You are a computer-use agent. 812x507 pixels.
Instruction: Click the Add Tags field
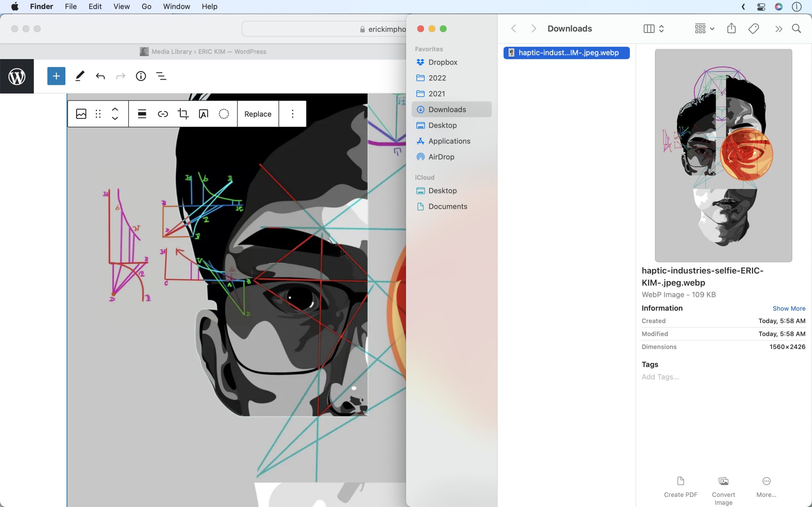click(x=660, y=376)
